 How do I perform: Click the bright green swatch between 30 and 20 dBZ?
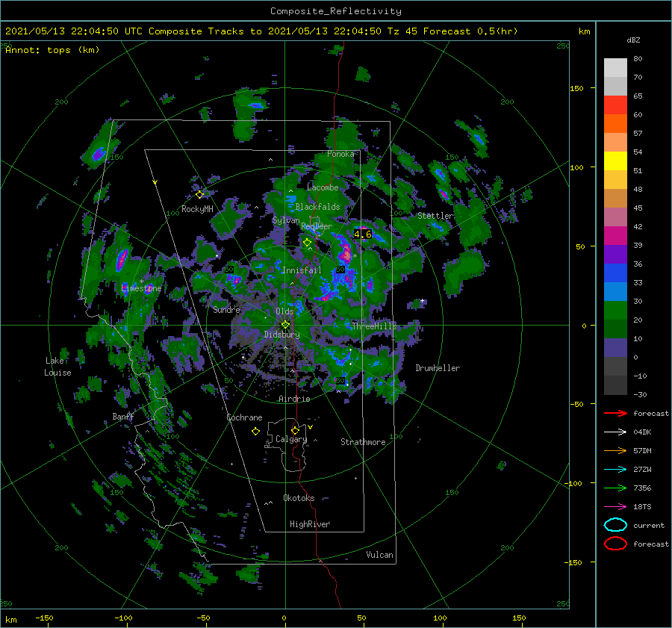(615, 311)
